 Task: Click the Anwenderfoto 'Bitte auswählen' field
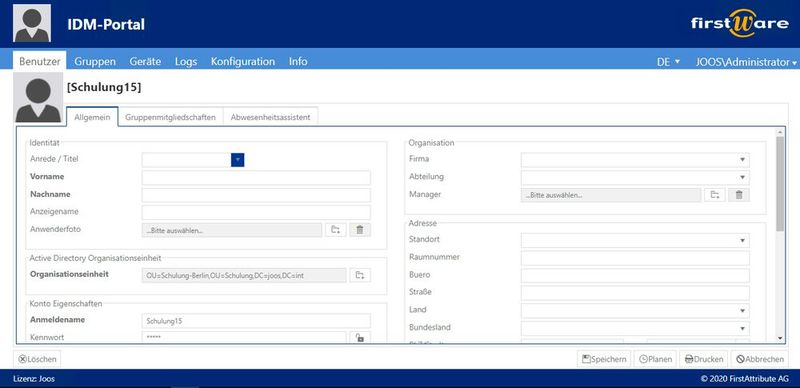pyautogui.click(x=232, y=230)
